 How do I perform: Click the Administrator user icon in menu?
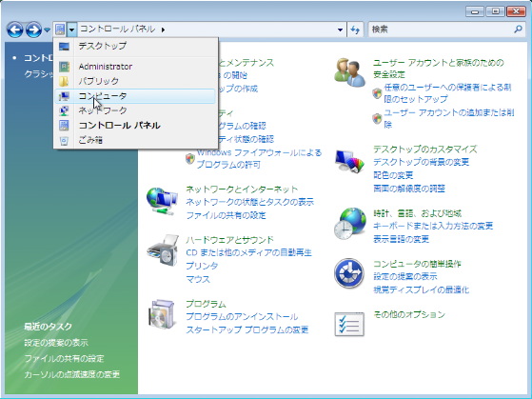(x=64, y=67)
